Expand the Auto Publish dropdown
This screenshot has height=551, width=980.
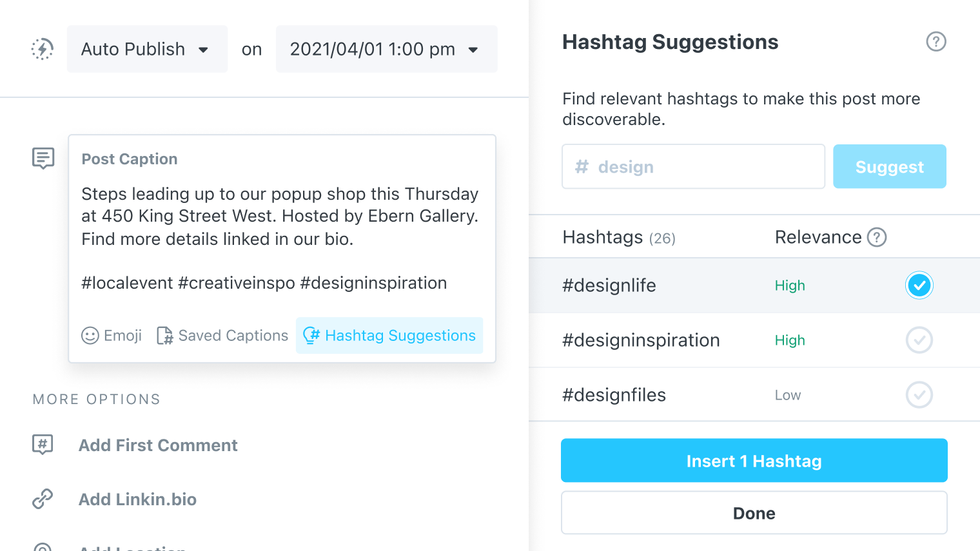(147, 49)
